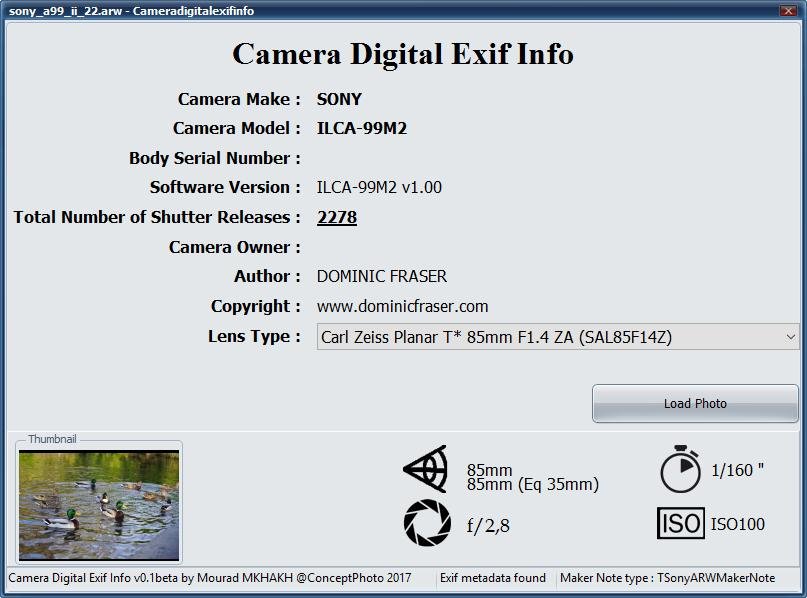Click the Lens Type label

coord(254,336)
